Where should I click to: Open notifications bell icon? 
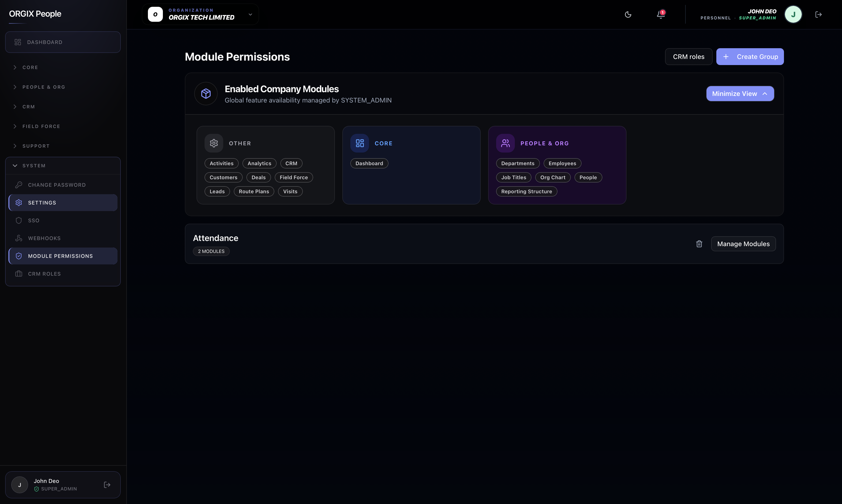tap(661, 15)
